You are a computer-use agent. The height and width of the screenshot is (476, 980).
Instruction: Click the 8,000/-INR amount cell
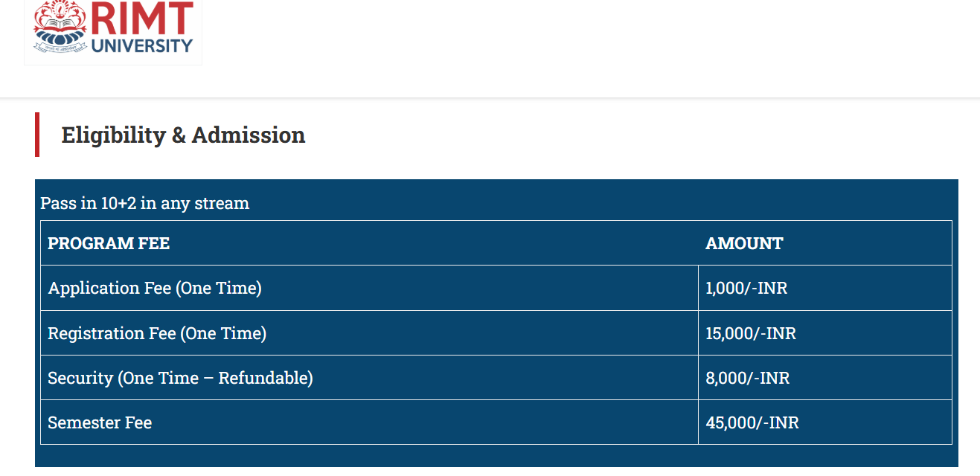tap(825, 378)
